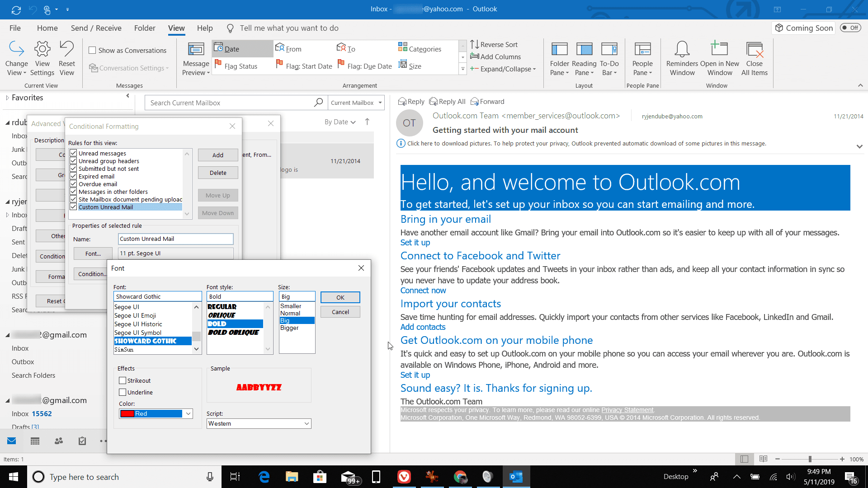Arrange messages by Date

(x=243, y=49)
